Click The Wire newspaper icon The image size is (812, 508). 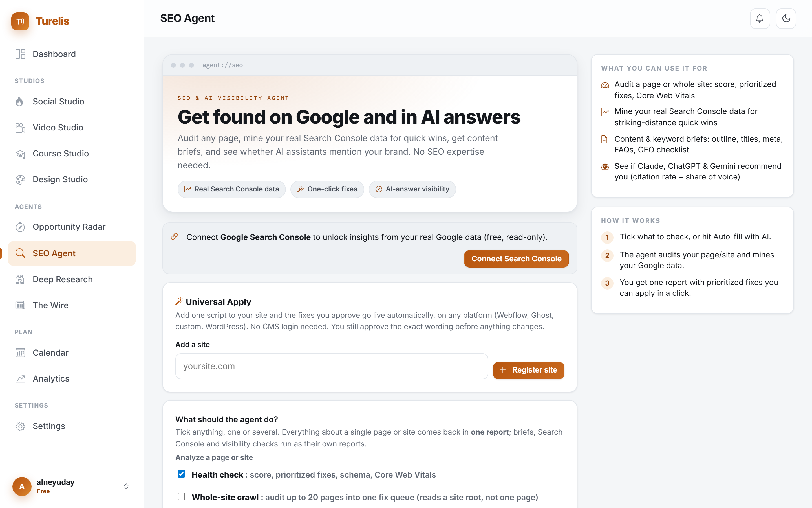coord(20,305)
